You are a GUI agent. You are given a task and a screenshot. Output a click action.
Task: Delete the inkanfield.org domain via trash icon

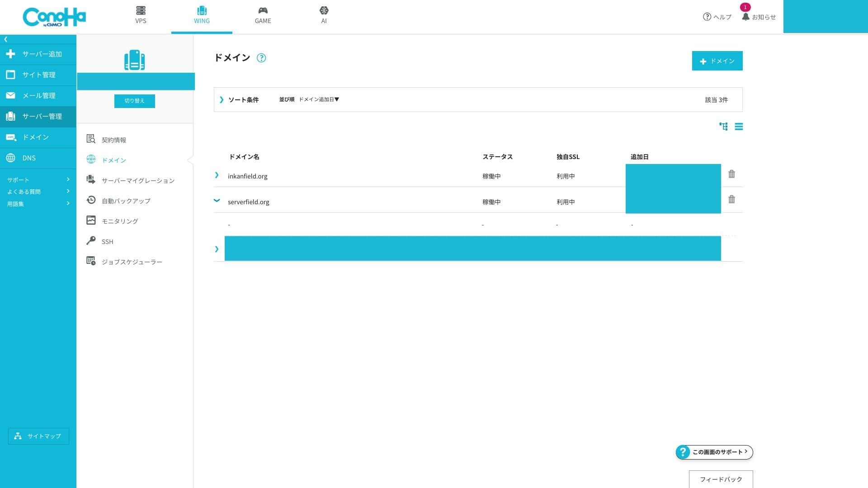(731, 174)
